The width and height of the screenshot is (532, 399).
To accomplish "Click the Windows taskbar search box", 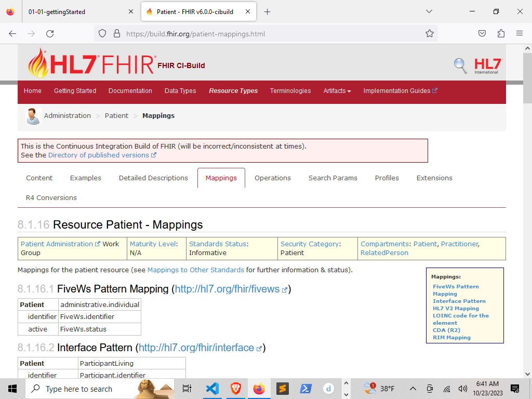I will (x=100, y=389).
